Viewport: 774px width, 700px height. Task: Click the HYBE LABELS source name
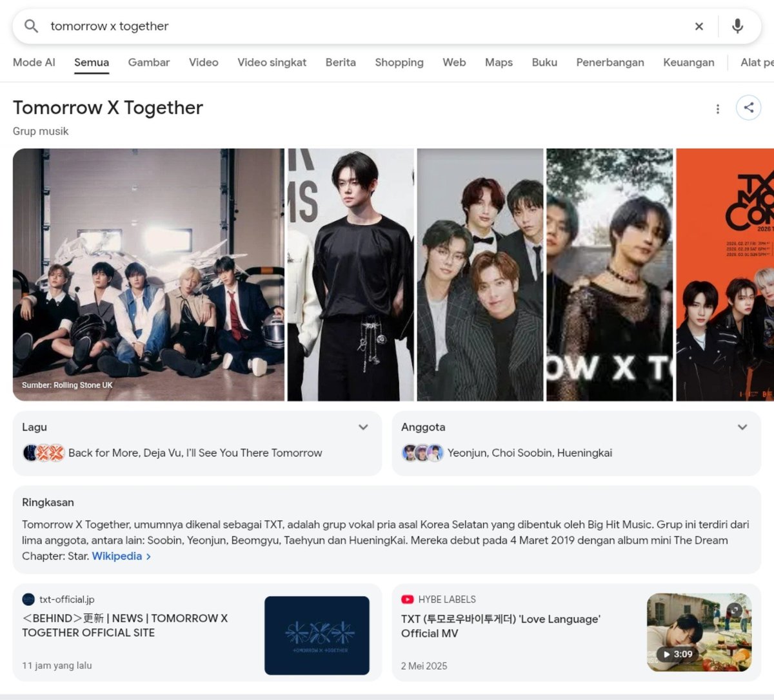(447, 599)
